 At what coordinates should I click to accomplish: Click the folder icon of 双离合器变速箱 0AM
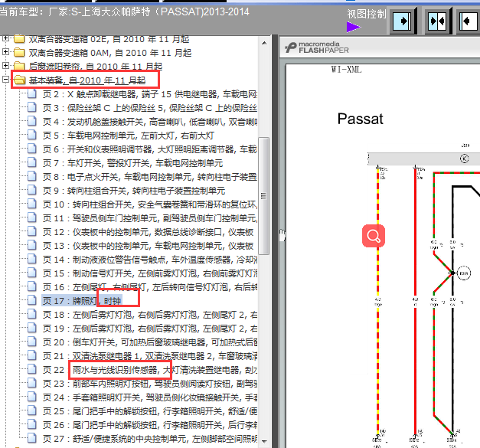tap(19, 52)
